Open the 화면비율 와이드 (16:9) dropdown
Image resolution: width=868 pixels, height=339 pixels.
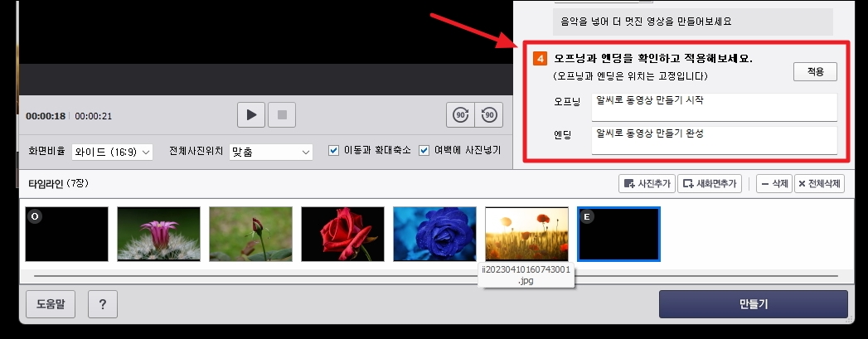pyautogui.click(x=113, y=152)
